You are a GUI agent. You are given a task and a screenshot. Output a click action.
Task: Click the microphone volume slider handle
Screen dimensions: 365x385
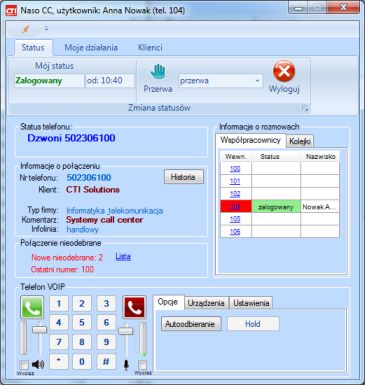tap(126, 331)
